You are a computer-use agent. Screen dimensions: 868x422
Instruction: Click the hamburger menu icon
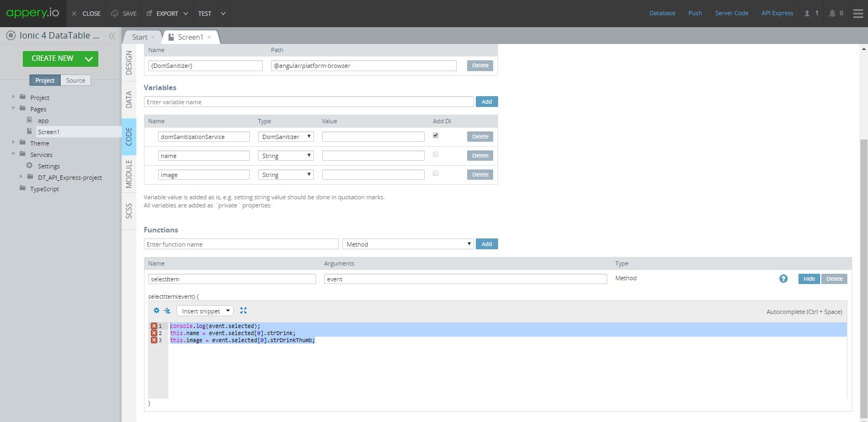858,14
